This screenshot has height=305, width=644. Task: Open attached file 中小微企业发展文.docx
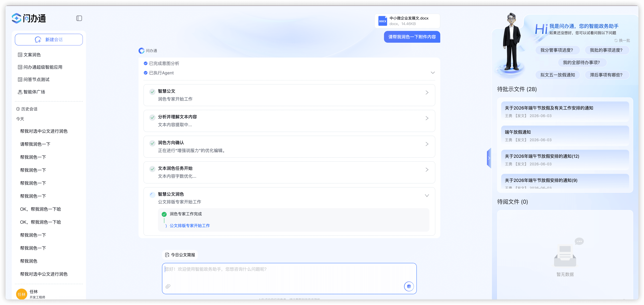407,21
